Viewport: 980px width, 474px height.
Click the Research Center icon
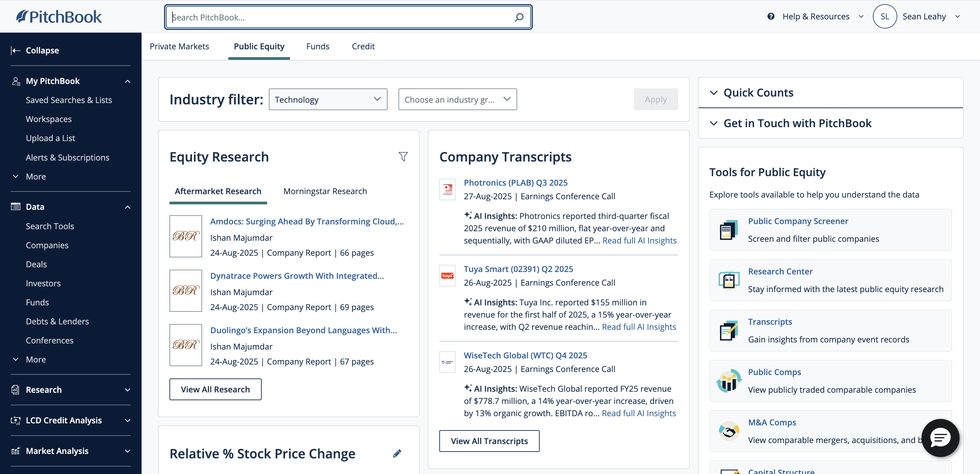point(729,280)
